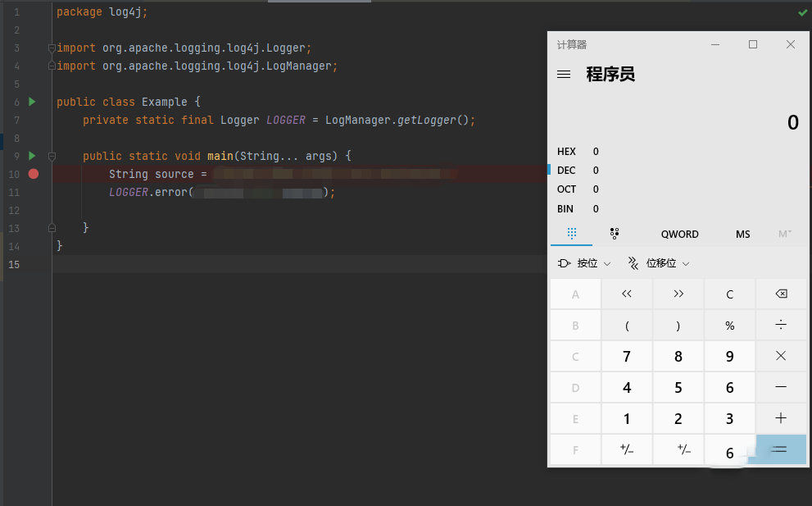Remove the breakpoint on line 10

coord(34,174)
